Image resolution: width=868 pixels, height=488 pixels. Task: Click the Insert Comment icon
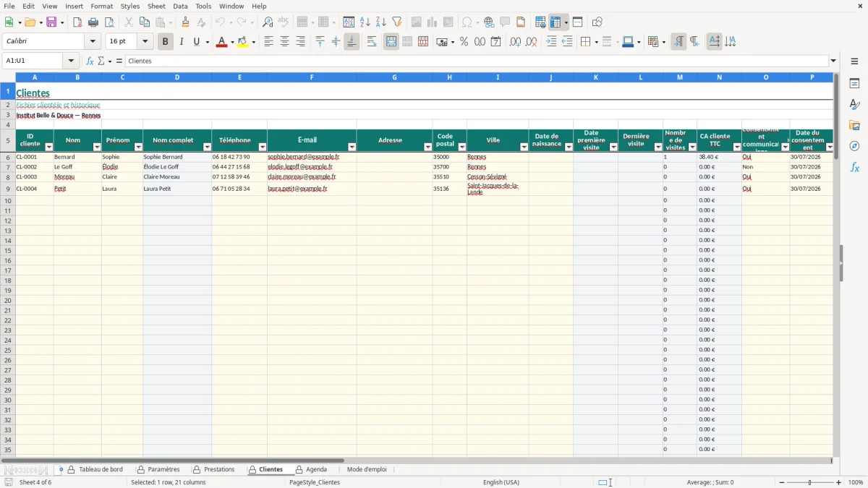[x=505, y=22]
